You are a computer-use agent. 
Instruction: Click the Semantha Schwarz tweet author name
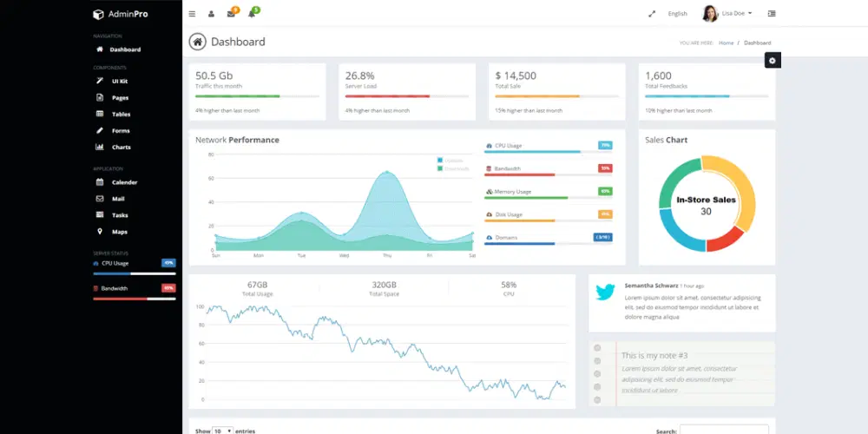click(651, 286)
